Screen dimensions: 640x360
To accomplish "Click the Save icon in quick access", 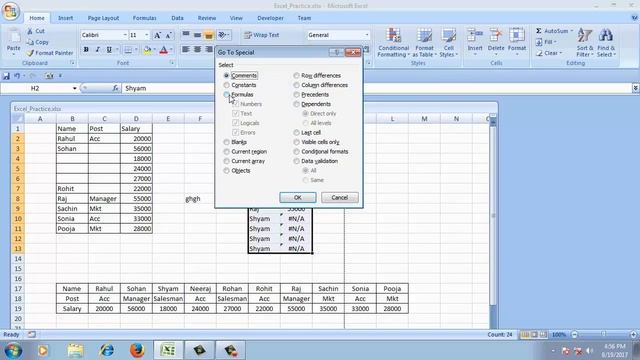I will [6, 76].
